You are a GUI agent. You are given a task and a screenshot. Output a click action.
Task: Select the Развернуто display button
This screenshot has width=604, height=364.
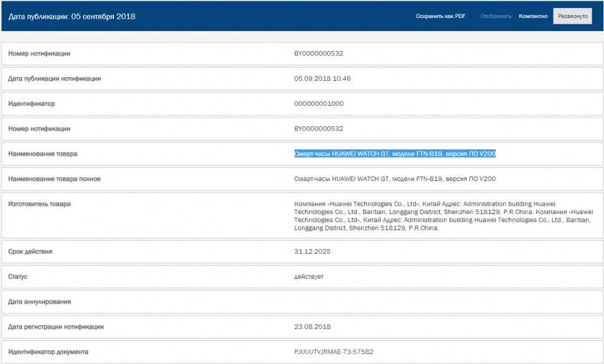coord(573,16)
